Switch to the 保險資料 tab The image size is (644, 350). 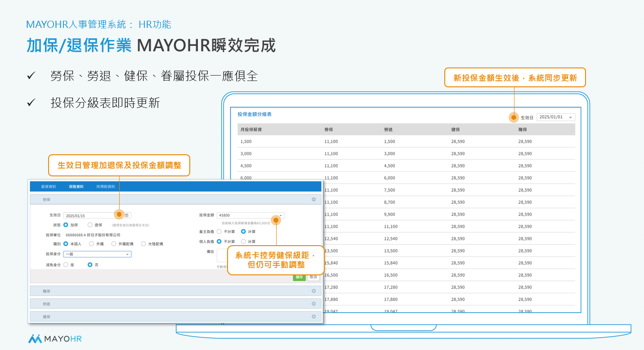coord(76,186)
